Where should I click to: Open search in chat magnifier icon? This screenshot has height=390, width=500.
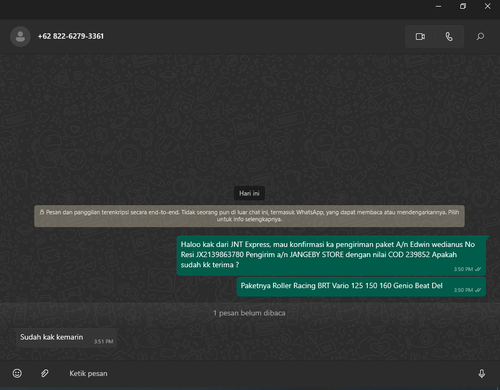[480, 36]
